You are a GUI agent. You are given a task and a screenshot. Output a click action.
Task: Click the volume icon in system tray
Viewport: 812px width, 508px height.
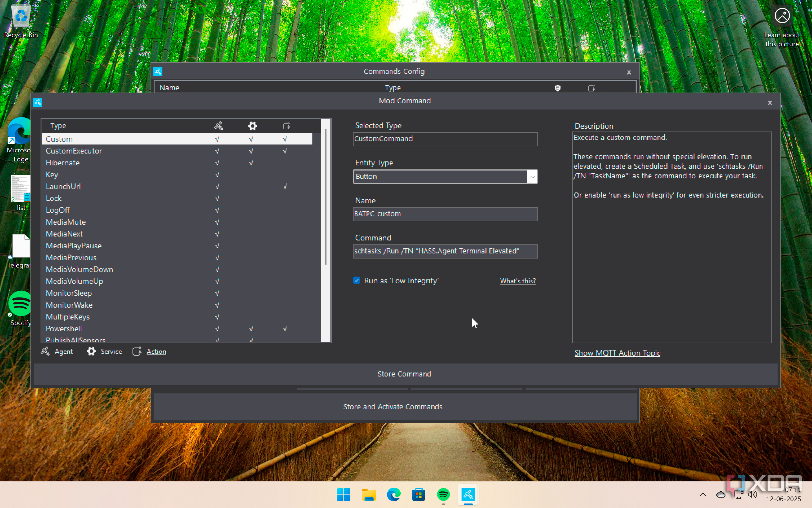click(x=753, y=494)
